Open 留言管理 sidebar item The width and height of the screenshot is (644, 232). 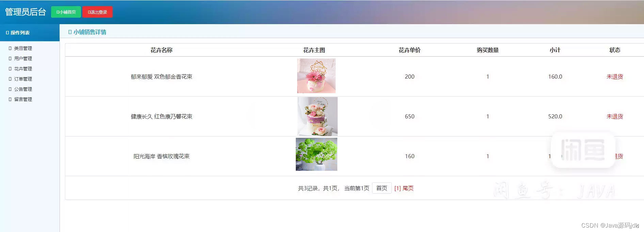pyautogui.click(x=23, y=99)
